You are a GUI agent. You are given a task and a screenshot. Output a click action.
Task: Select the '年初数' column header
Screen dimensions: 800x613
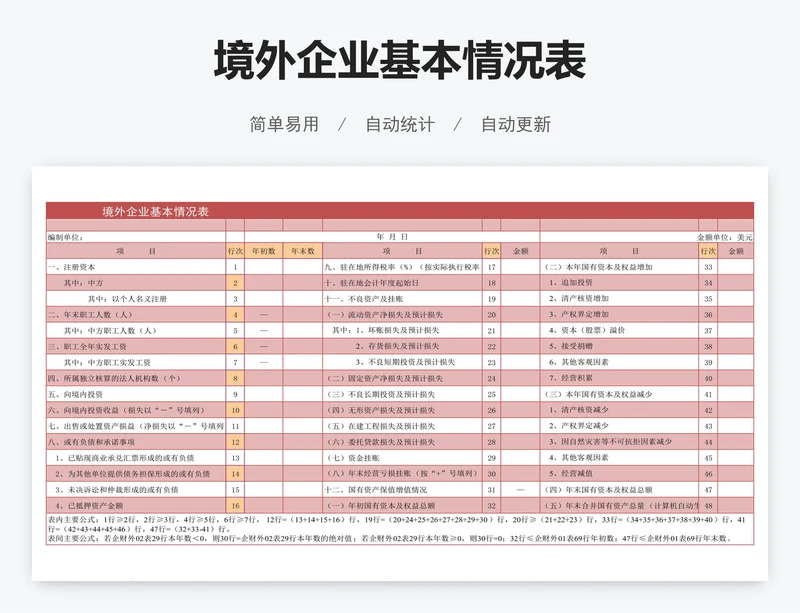264,251
